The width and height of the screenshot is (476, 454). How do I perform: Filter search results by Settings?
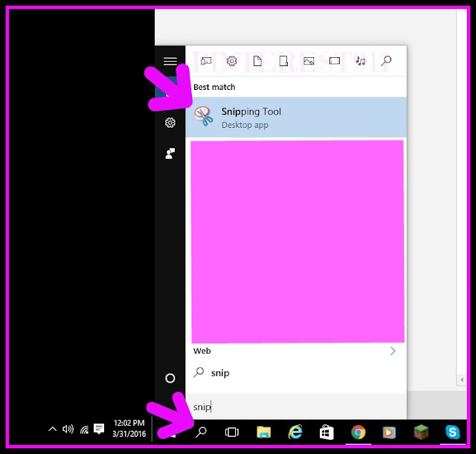tap(231, 61)
